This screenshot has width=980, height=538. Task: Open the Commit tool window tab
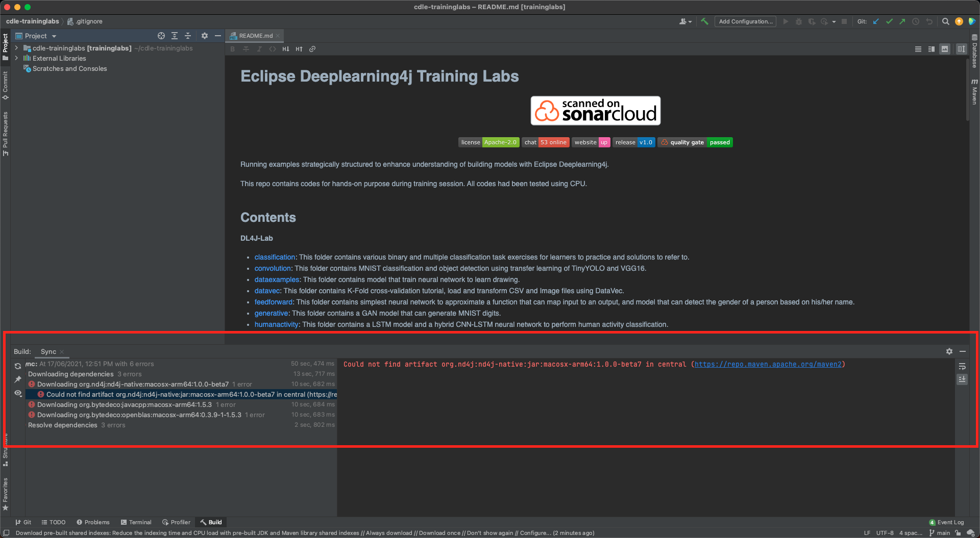(x=5, y=85)
